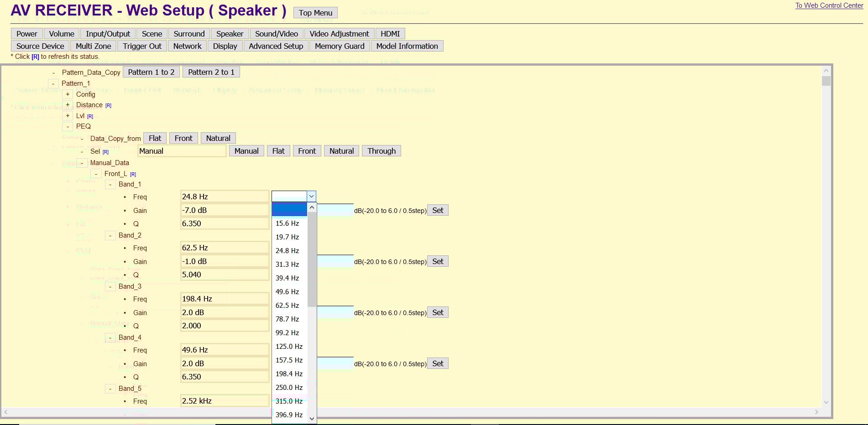Viewport: 868px width, 425px height.
Task: Expand the Config tree node
Action: coord(68,94)
